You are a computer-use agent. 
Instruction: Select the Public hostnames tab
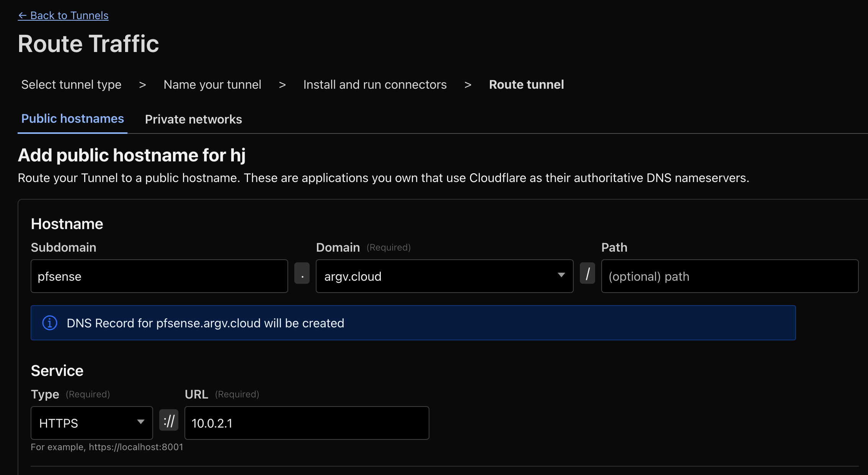(x=72, y=119)
